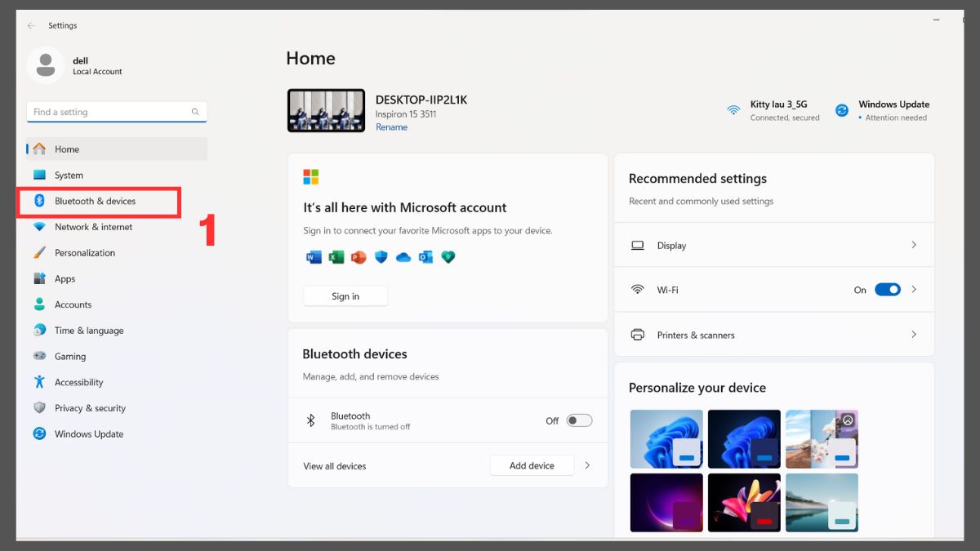The image size is (980, 551).
Task: Open Kitty lau 3_5G network status
Action: click(773, 110)
